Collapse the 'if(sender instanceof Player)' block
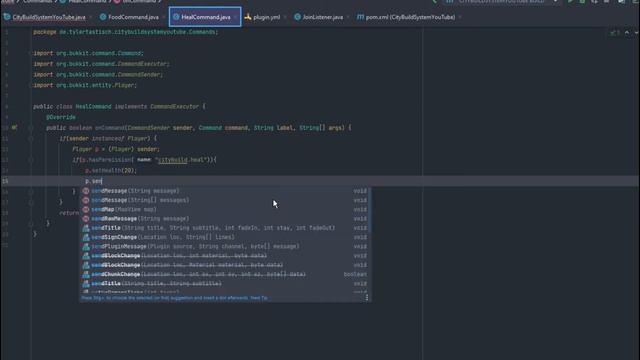Viewport: 640px width, 360px height. [x=31, y=138]
